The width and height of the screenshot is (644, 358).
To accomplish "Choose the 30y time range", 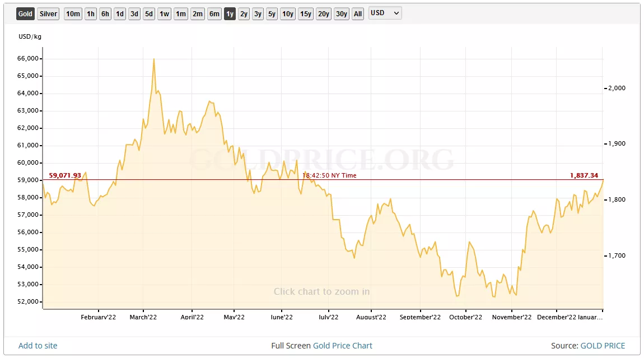I will pos(342,14).
